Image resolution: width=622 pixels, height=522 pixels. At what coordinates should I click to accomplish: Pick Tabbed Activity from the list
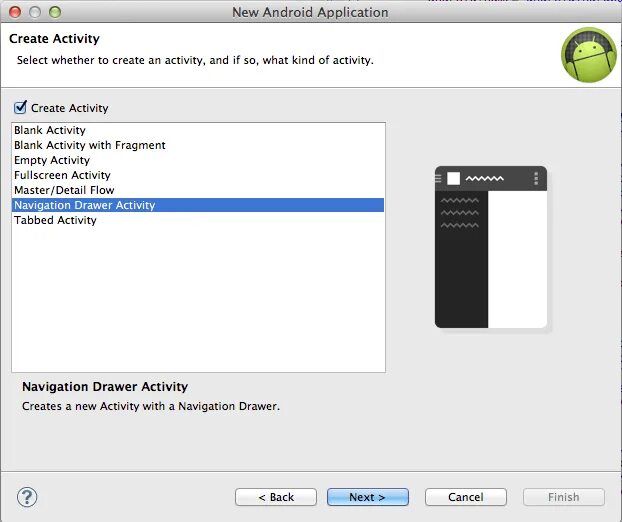point(198,220)
